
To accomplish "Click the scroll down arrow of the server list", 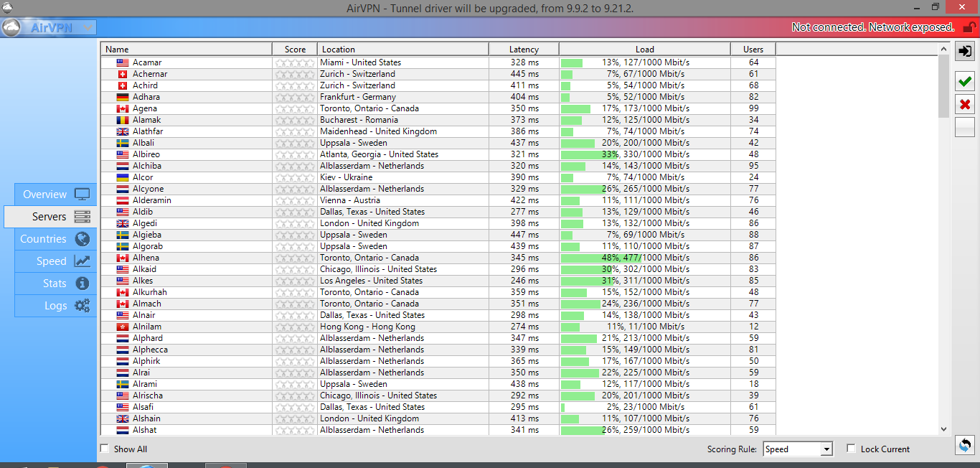I will 943,429.
